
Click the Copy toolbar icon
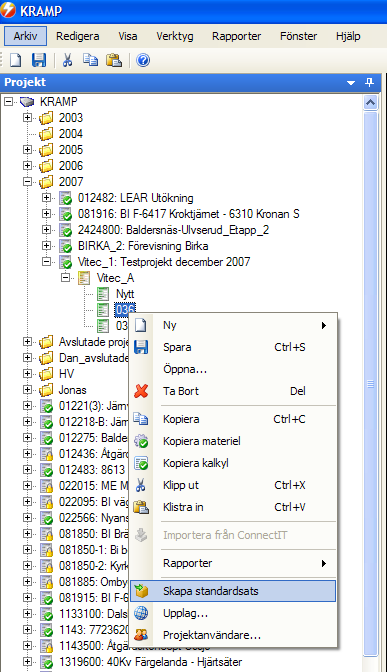pos(90,60)
